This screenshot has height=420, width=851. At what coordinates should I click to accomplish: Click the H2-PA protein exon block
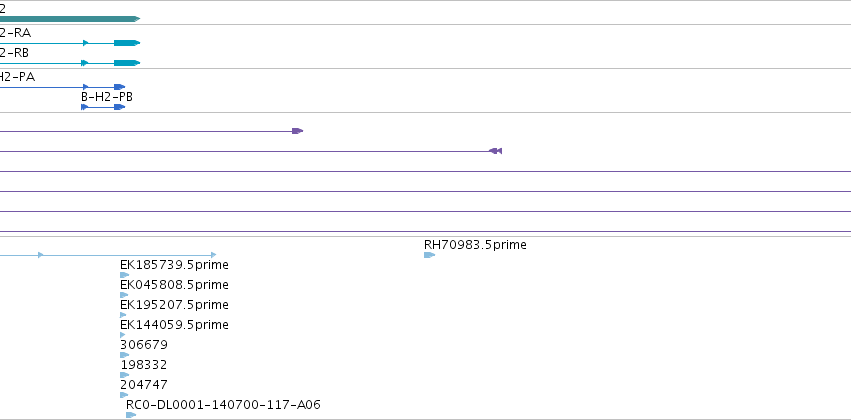click(119, 87)
